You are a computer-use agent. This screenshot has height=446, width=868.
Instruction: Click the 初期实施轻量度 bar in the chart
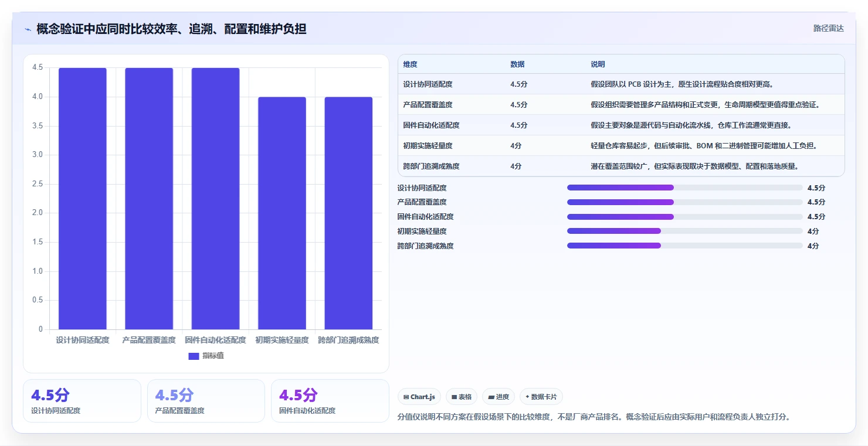pos(282,213)
